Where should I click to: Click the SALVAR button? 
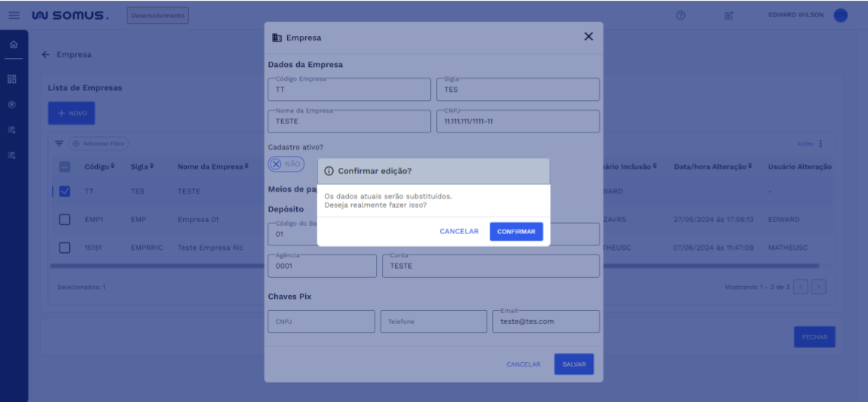pyautogui.click(x=573, y=364)
